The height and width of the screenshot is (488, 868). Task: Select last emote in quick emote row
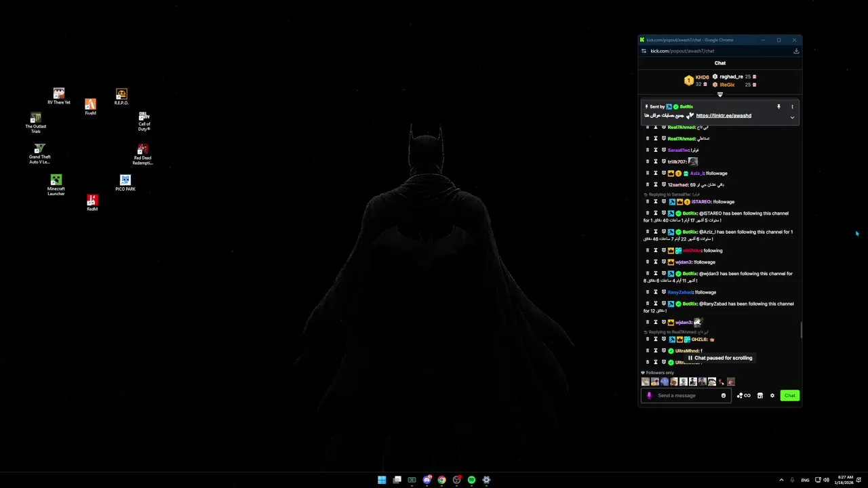(731, 382)
